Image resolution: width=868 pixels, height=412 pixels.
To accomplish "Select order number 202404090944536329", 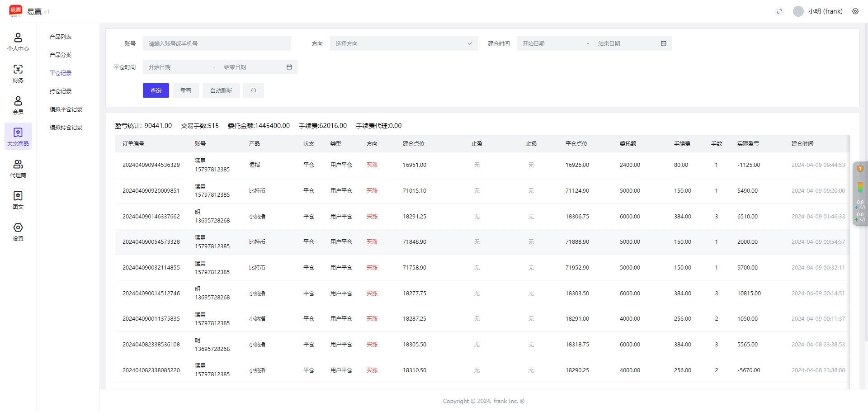I will [x=151, y=165].
